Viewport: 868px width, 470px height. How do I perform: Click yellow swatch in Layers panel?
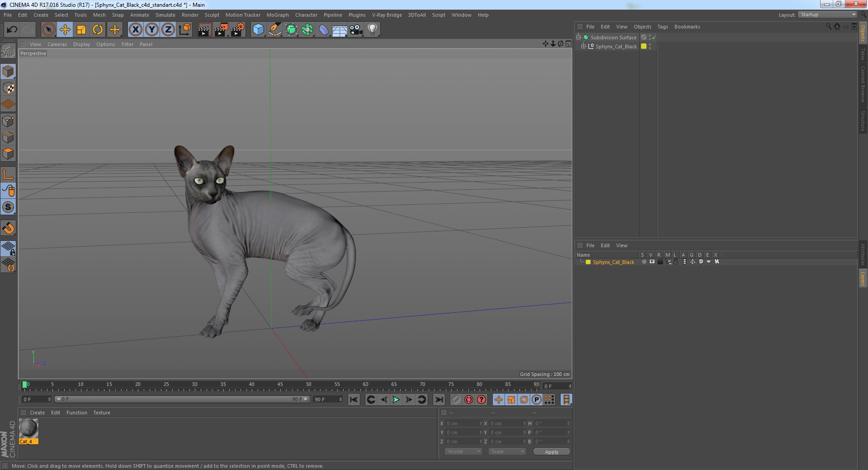(x=588, y=262)
